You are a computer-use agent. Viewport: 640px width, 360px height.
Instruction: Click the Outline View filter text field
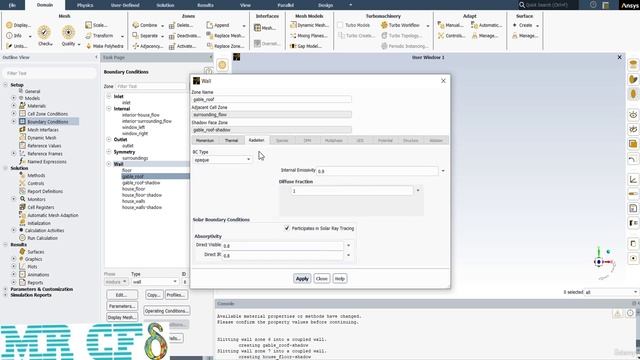[49, 73]
